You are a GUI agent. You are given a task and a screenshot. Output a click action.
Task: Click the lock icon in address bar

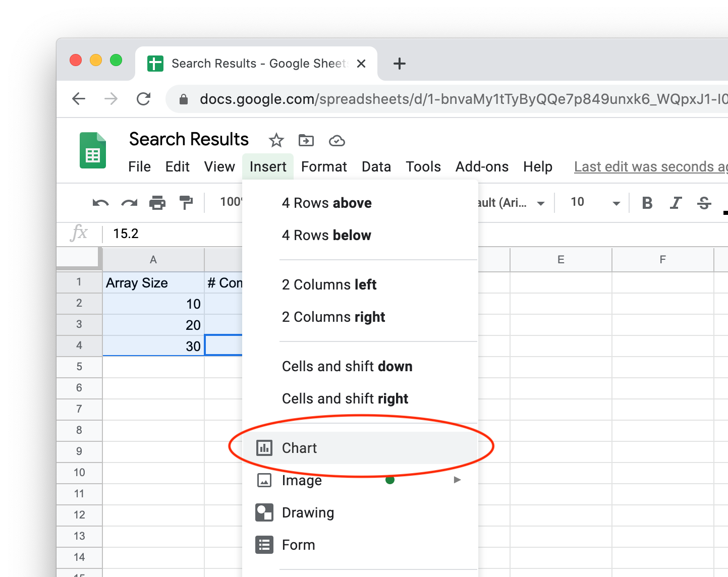[184, 99]
